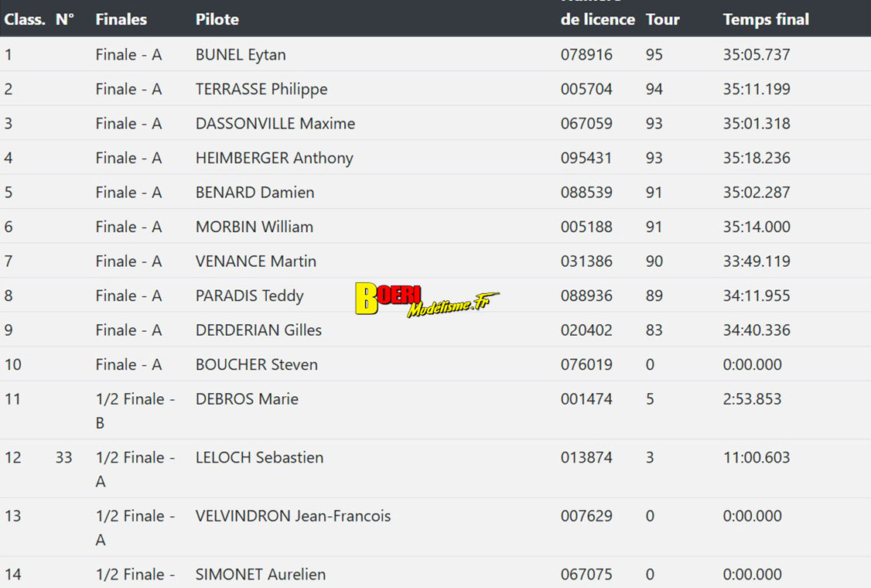Click DERDERIAN Gilles lap count 83
This screenshot has height=588, width=871.
(x=654, y=330)
